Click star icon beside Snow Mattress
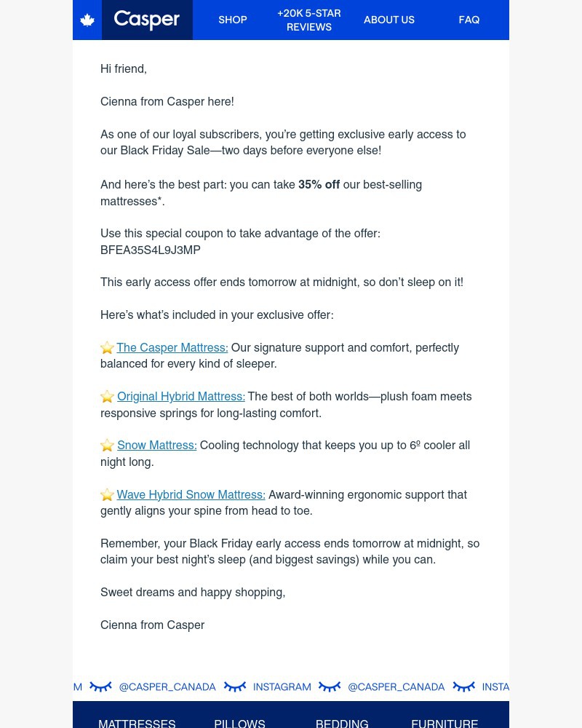Image resolution: width=582 pixels, height=728 pixels. pos(108,446)
